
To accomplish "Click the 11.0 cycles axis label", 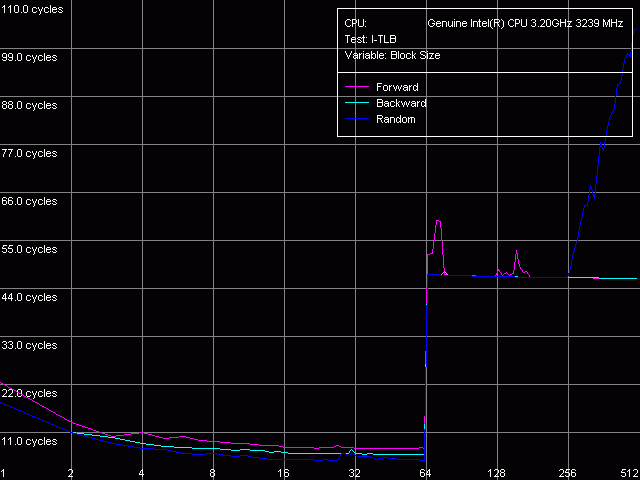I will click(x=29, y=441).
